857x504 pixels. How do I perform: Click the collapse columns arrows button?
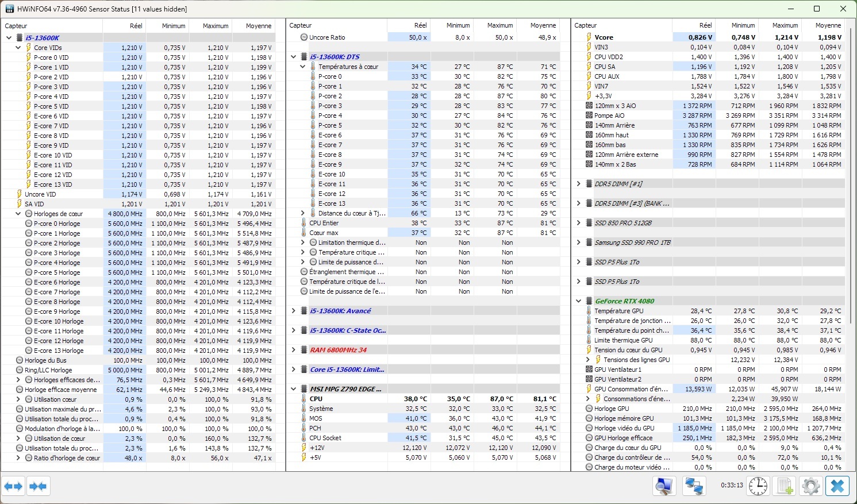click(x=38, y=487)
